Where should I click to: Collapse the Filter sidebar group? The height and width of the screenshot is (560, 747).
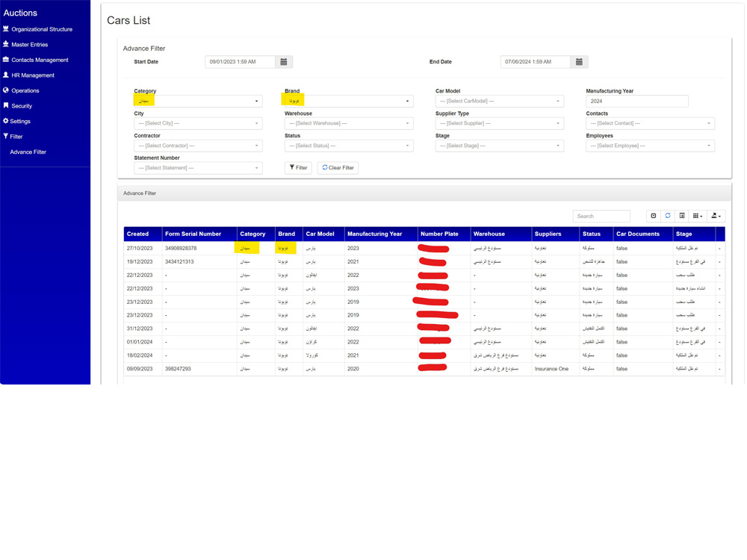[16, 137]
